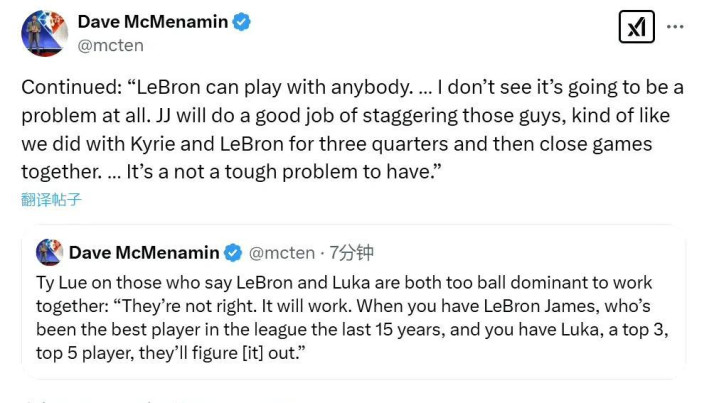Click the verified badge beside the top author name
719x403 pixels.
pyautogui.click(x=242, y=22)
